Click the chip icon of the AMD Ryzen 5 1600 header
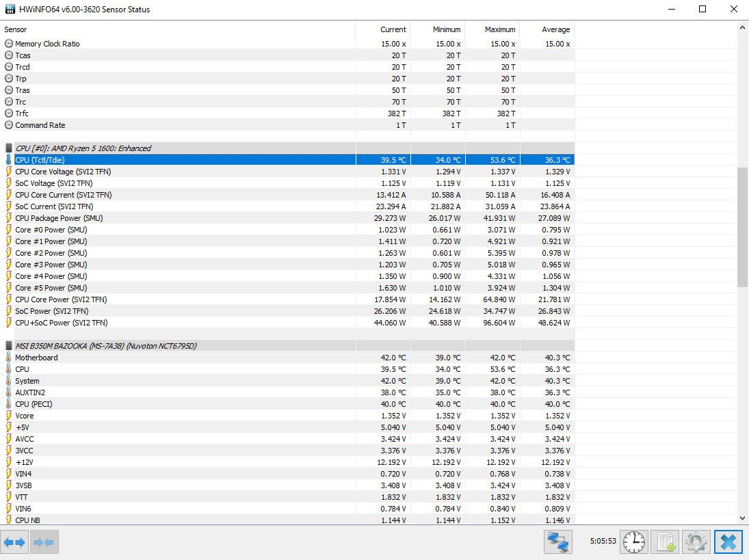 coord(9,148)
